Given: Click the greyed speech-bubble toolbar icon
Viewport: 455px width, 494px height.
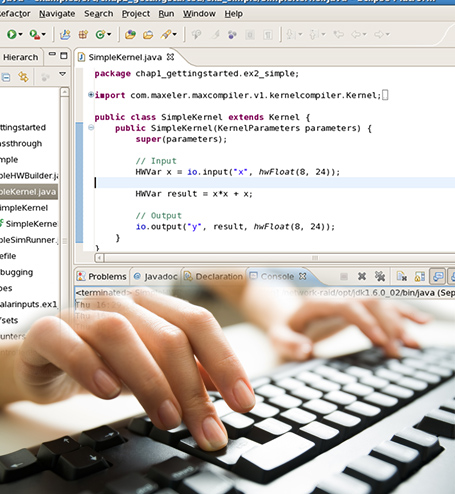Looking at the screenshot, I should click(x=197, y=34).
